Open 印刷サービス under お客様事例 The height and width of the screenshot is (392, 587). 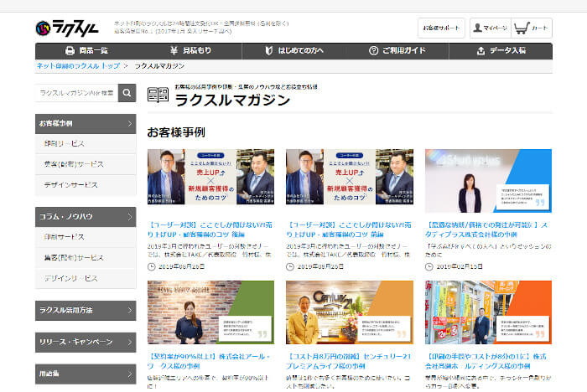point(86,143)
